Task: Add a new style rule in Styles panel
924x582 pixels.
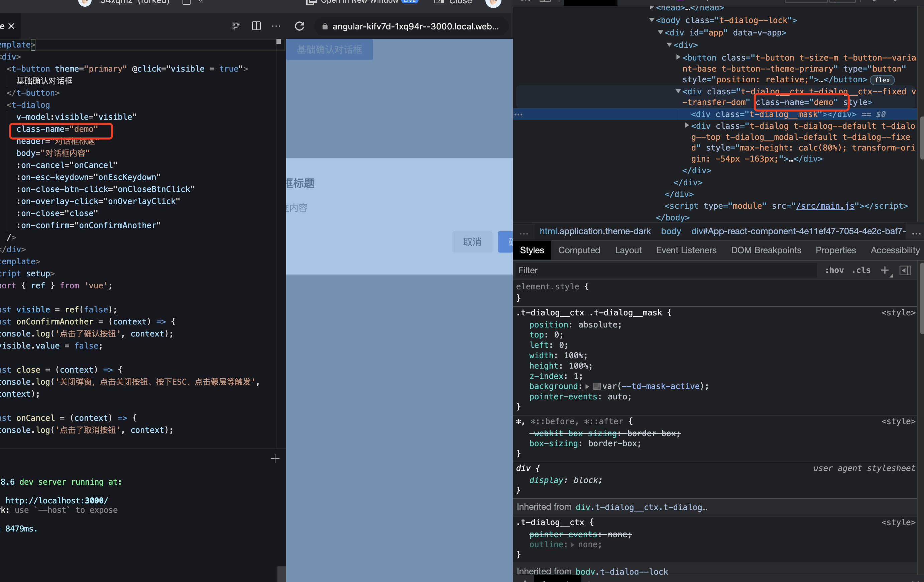Action: pyautogui.click(x=885, y=270)
